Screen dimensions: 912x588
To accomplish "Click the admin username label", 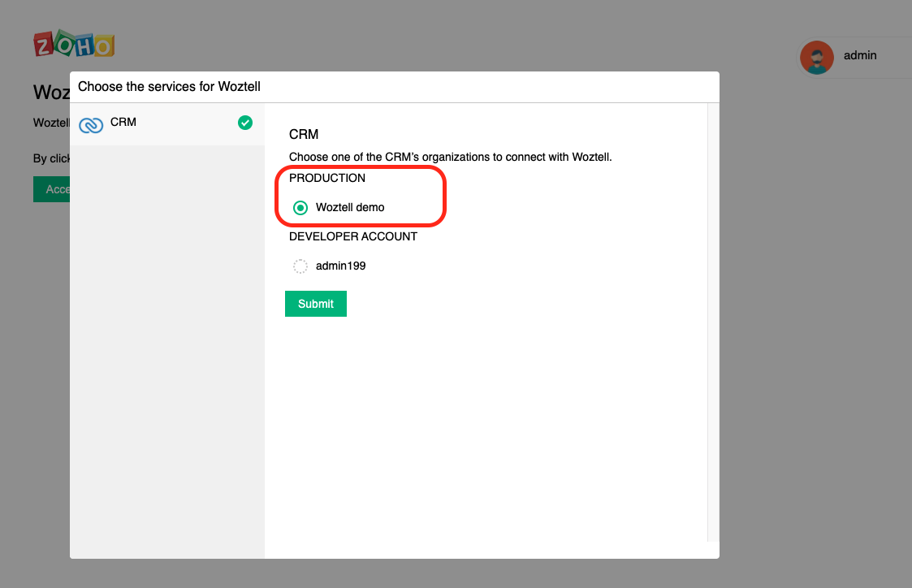I will point(860,55).
